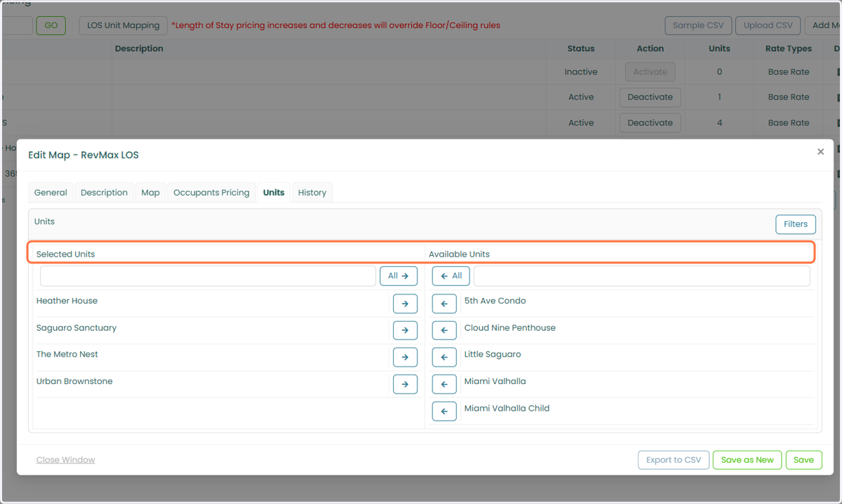Save the map changes
This screenshot has width=842, height=504.
pyautogui.click(x=803, y=461)
